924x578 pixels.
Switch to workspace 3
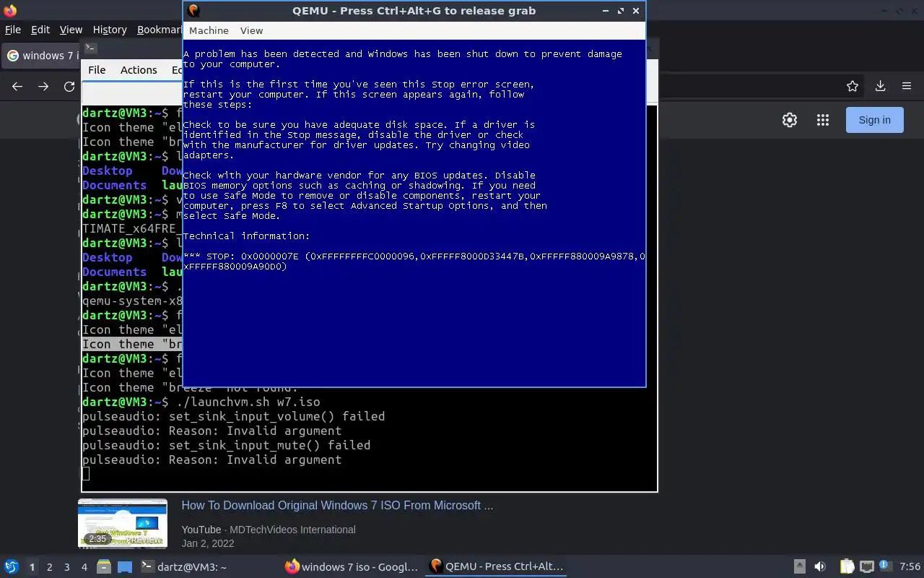pyautogui.click(x=67, y=567)
